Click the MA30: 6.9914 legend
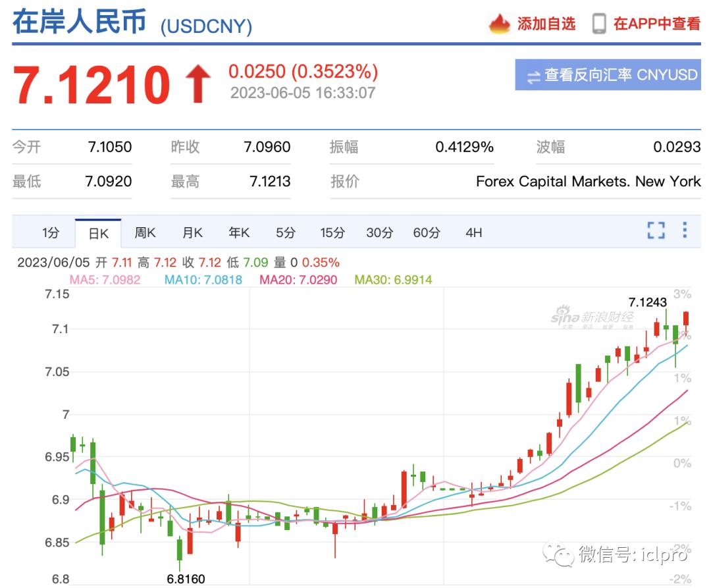This screenshot has height=588, width=711. click(x=393, y=280)
